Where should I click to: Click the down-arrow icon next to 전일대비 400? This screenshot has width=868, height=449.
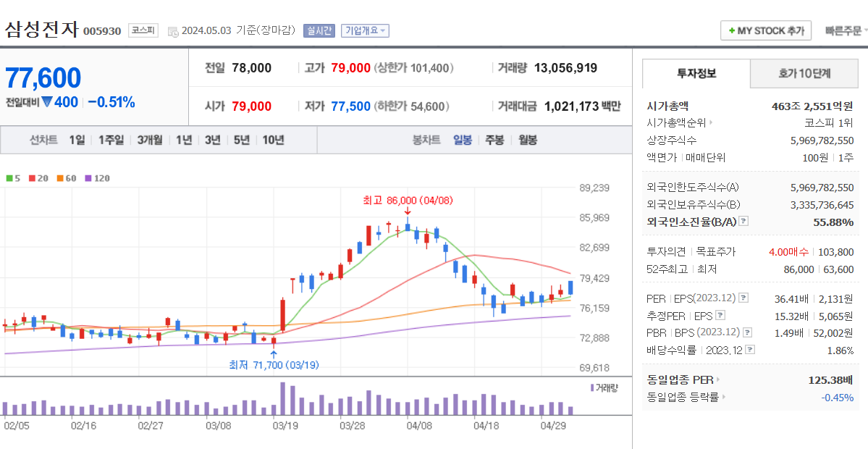click(46, 102)
